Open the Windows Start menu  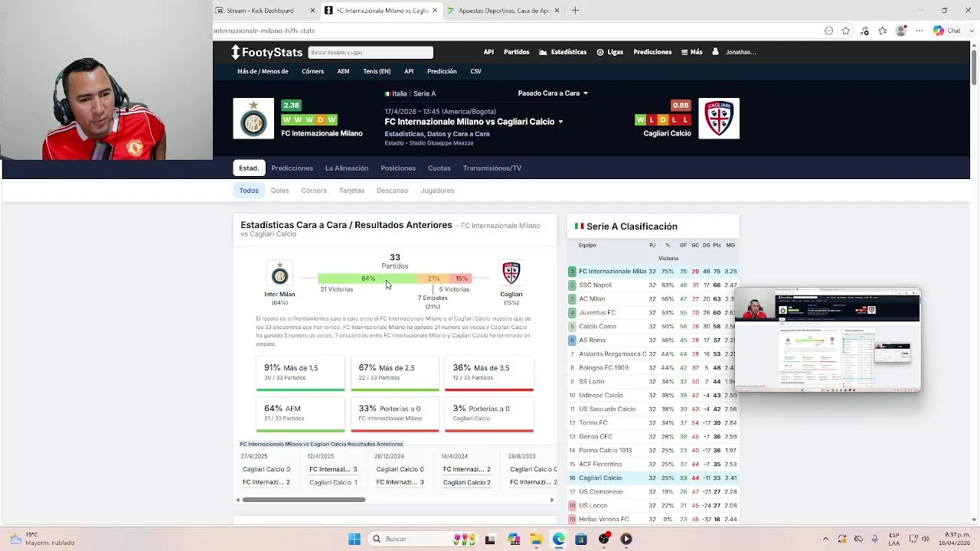click(x=354, y=539)
